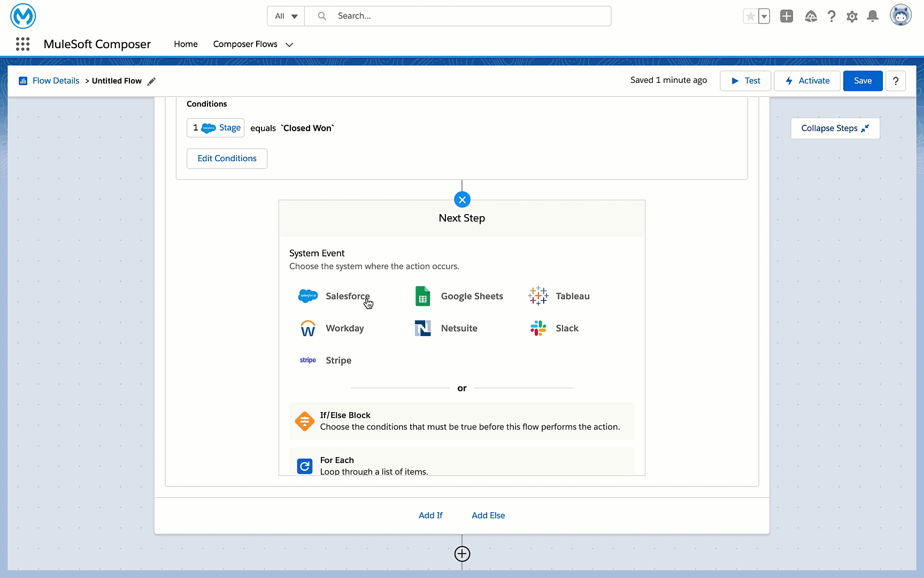This screenshot has width=924, height=578.
Task: Open the App Launcher dots grid
Action: coord(22,44)
